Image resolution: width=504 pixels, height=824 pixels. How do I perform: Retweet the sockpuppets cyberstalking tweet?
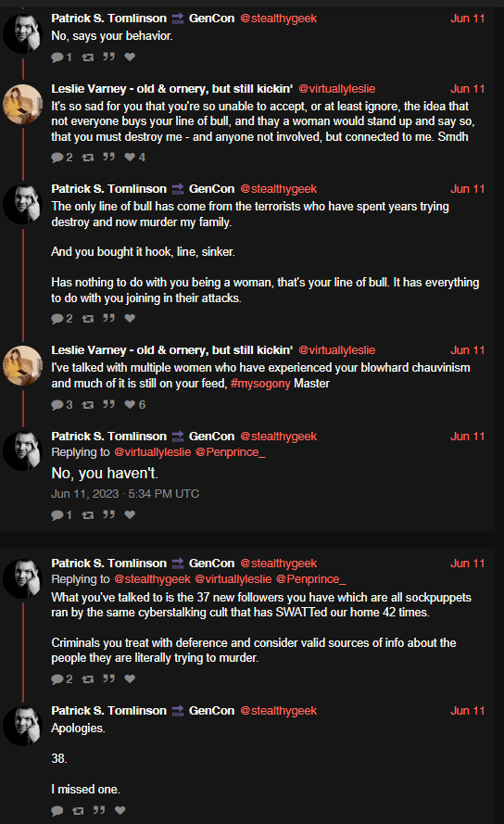(88, 679)
